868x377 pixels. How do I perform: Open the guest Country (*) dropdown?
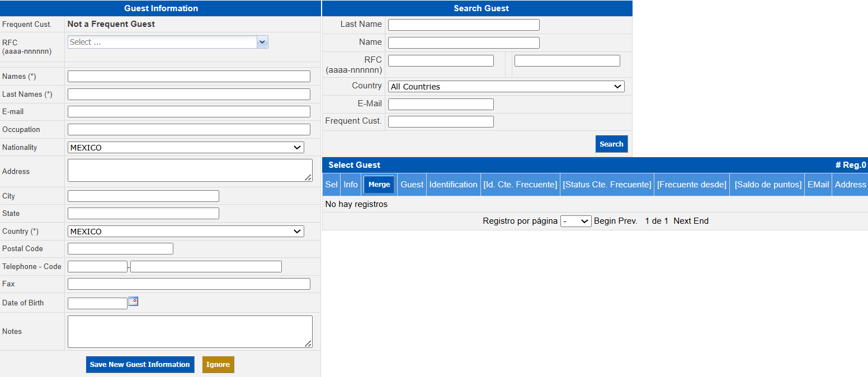pyautogui.click(x=186, y=232)
